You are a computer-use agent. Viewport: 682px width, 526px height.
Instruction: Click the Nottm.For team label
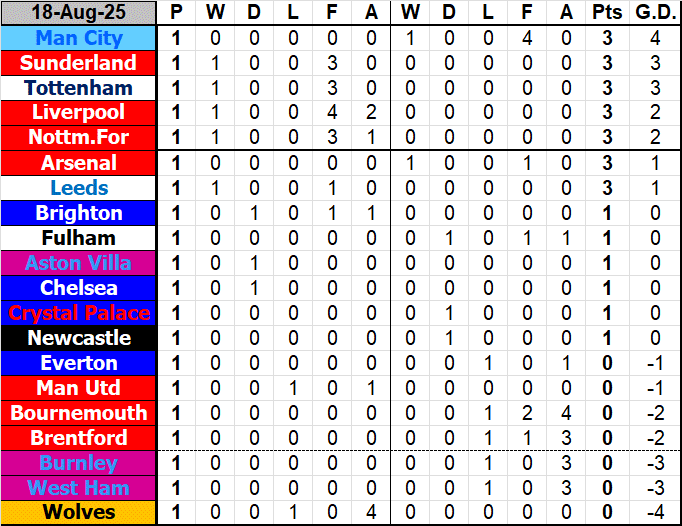coord(79,138)
